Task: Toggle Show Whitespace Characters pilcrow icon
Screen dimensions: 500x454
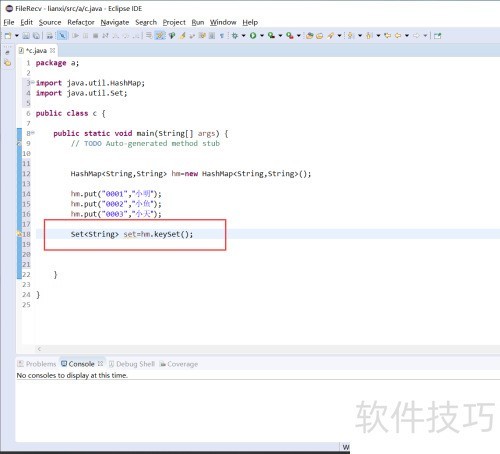Action: [222, 36]
